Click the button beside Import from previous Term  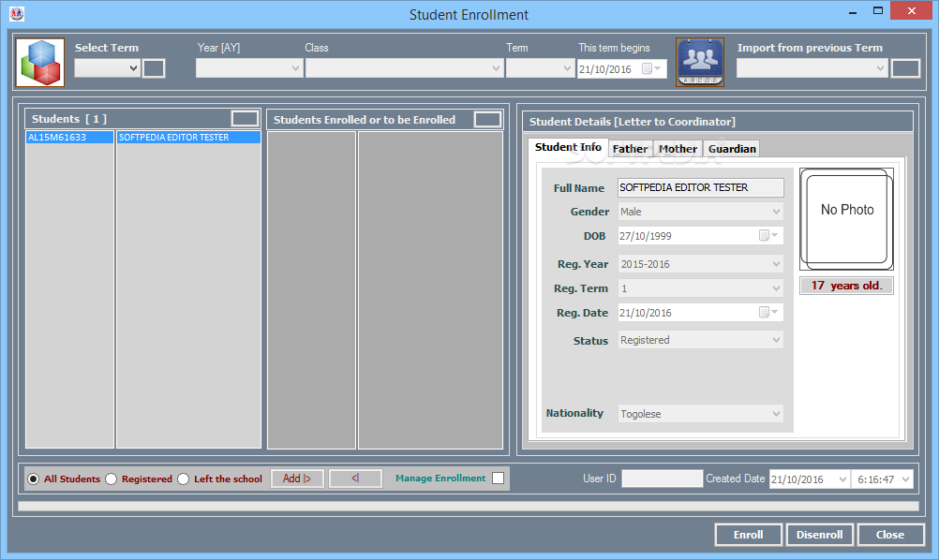click(905, 68)
